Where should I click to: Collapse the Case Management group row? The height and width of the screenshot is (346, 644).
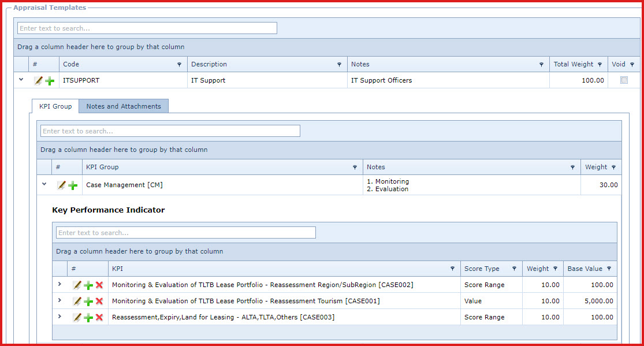(x=44, y=184)
